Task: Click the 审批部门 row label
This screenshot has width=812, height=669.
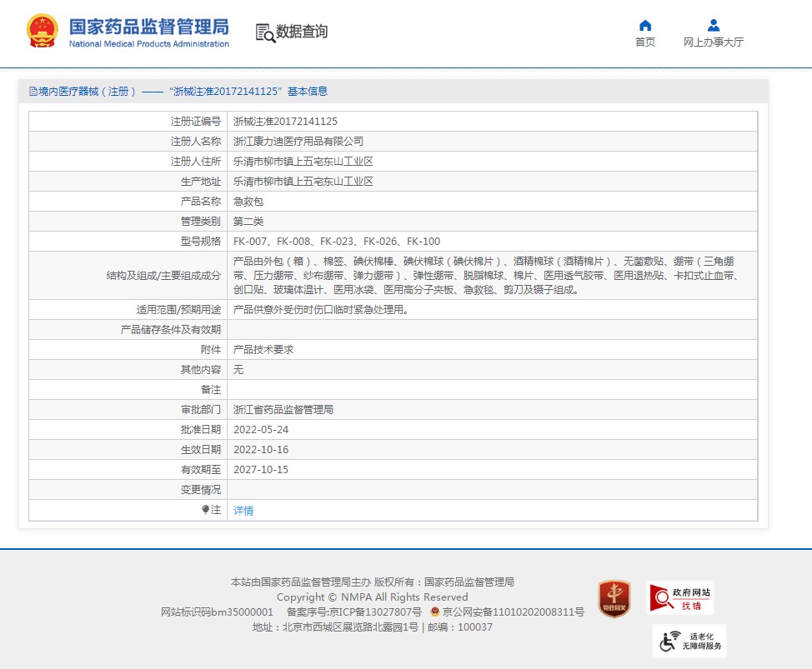Action: pyautogui.click(x=200, y=410)
